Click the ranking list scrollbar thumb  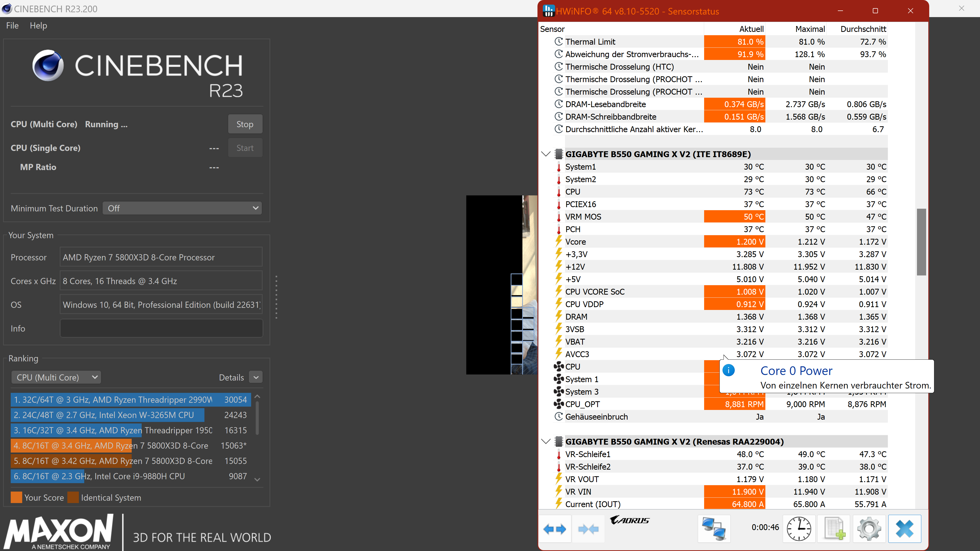tap(257, 418)
